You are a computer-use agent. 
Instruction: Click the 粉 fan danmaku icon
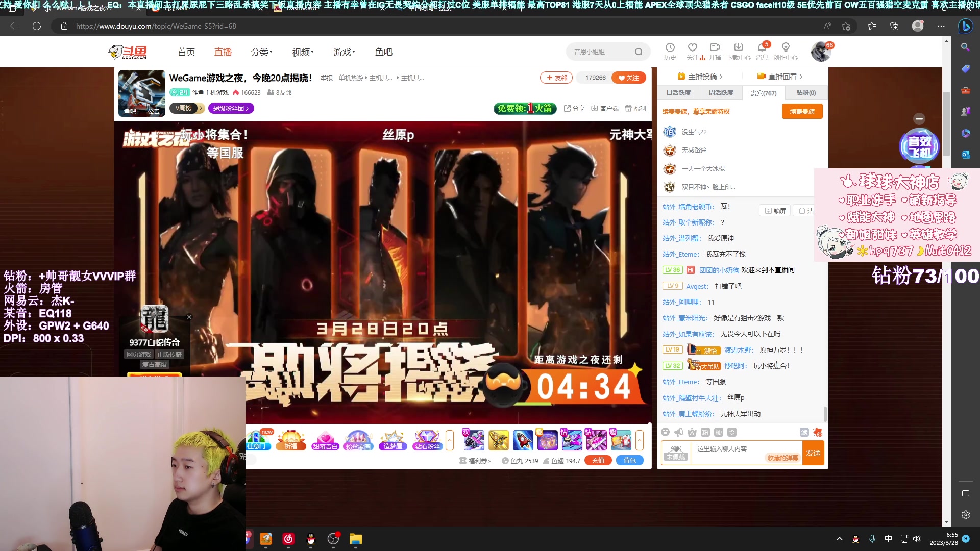tap(705, 432)
